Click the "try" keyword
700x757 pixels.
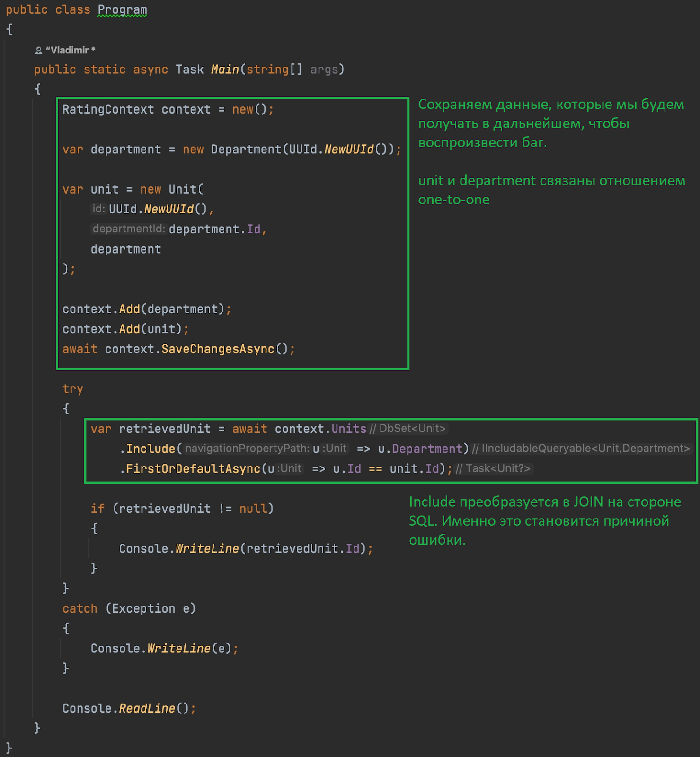[73, 389]
